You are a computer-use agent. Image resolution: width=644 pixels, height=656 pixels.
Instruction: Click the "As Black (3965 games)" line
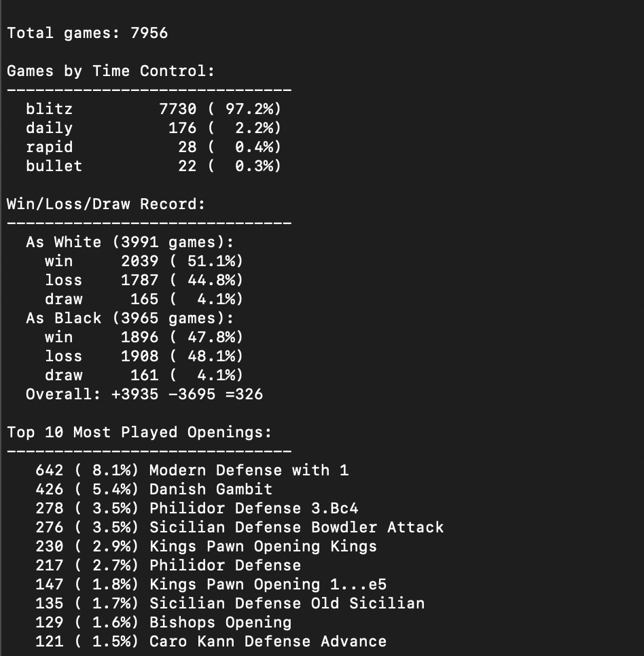pyautogui.click(x=129, y=318)
